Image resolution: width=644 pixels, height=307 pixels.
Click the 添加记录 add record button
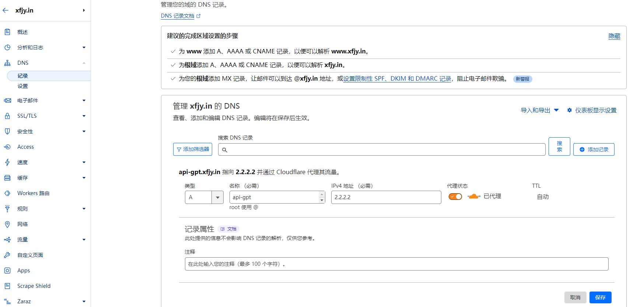click(594, 149)
